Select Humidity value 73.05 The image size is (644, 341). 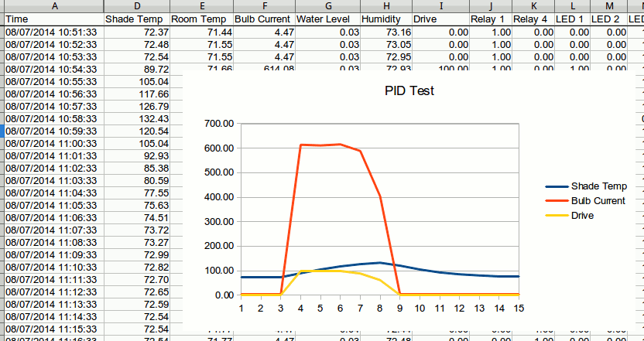click(386, 45)
